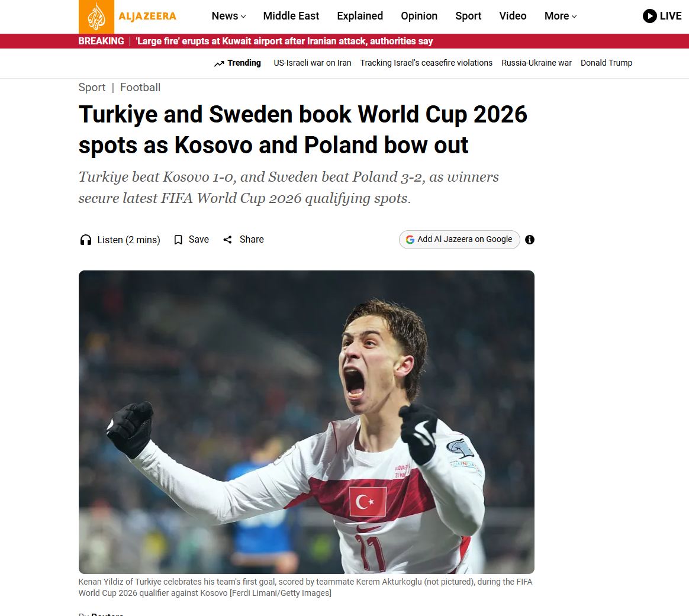This screenshot has width=689, height=616.
Task: Click the headphones Listen icon
Action: [86, 240]
